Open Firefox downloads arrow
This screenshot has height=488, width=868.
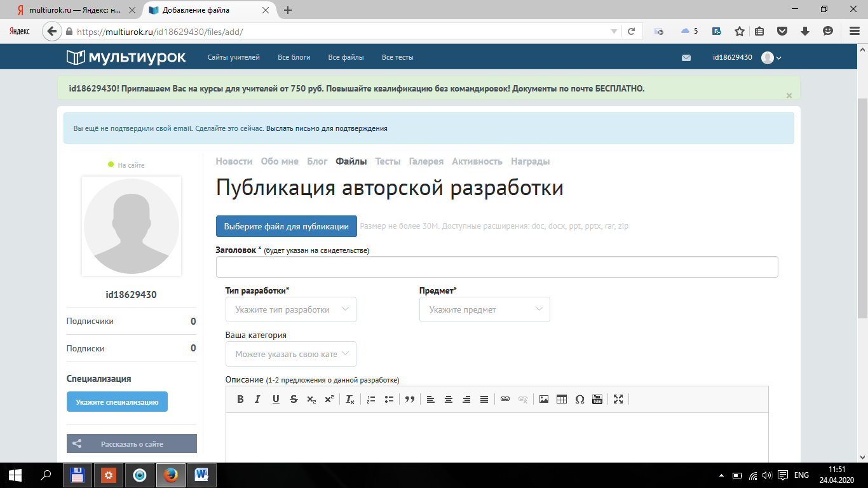tap(805, 31)
